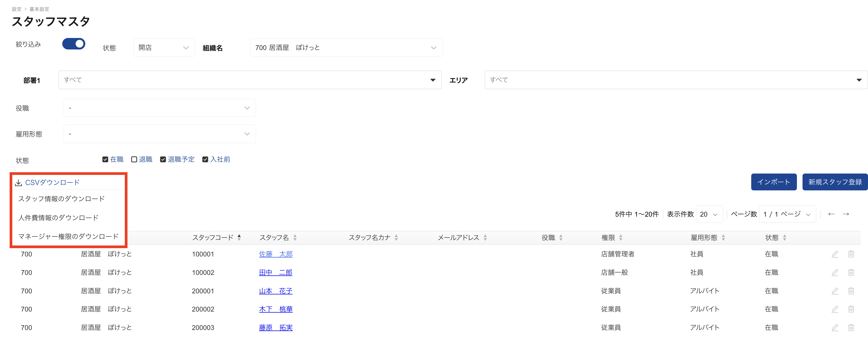Open staff link 田中 二郎
Viewport: 868px width, 338px height.
(276, 272)
